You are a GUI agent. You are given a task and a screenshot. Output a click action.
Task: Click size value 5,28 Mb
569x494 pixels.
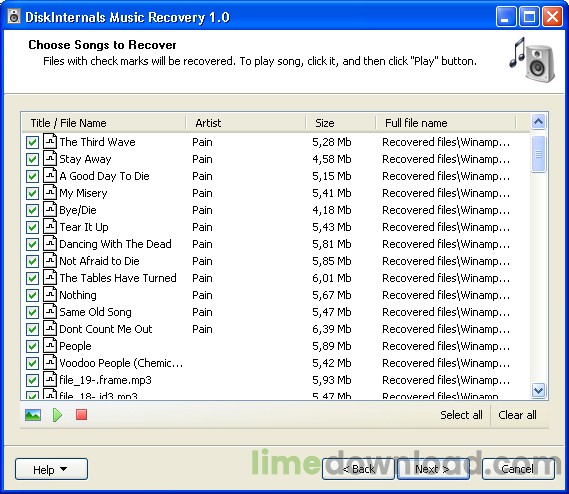coord(332,142)
